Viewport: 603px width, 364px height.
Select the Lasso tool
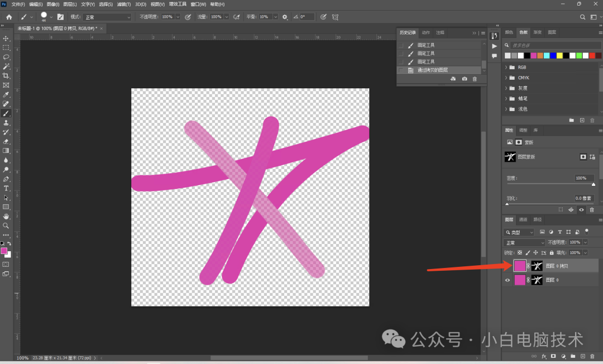pyautogui.click(x=6, y=57)
